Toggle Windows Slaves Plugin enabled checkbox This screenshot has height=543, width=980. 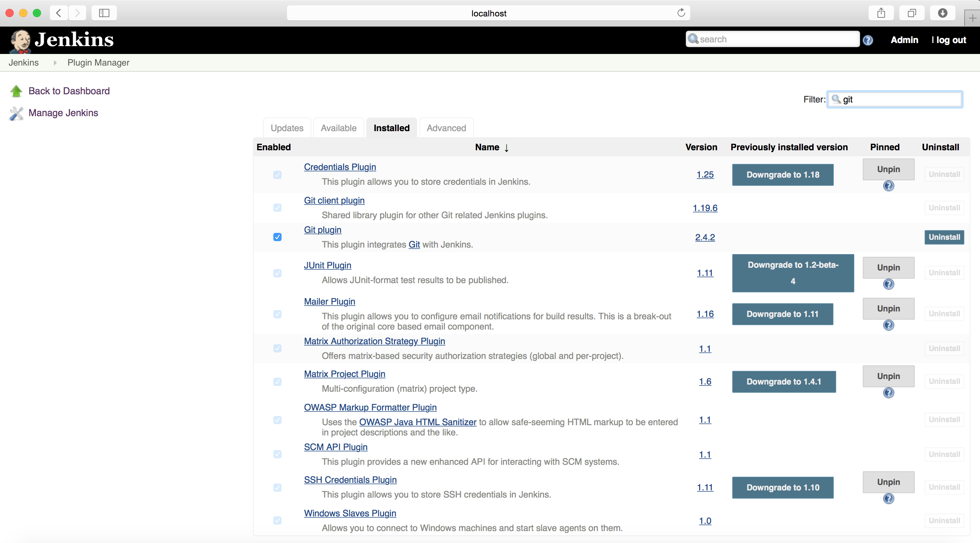277,520
